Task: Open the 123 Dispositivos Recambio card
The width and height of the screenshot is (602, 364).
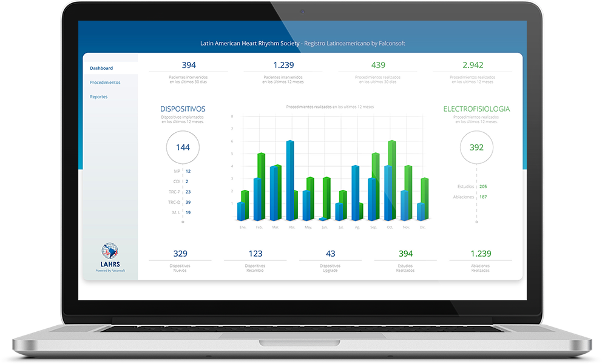Action: 255,254
